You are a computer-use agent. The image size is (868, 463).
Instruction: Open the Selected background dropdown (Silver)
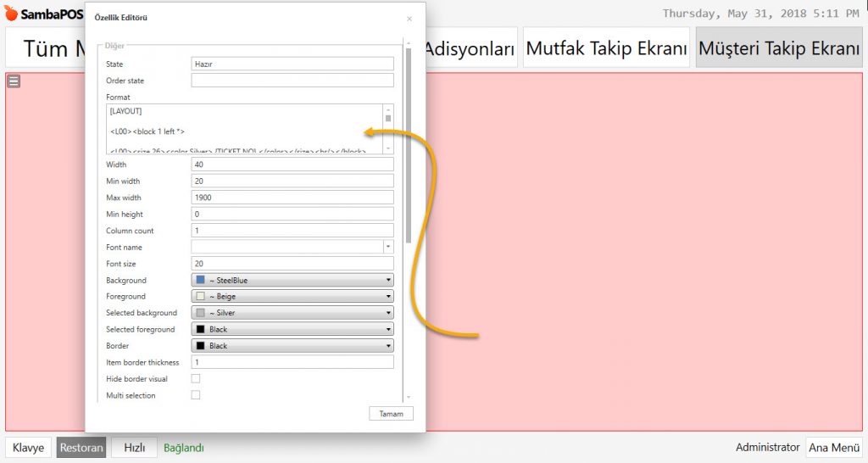[292, 313]
